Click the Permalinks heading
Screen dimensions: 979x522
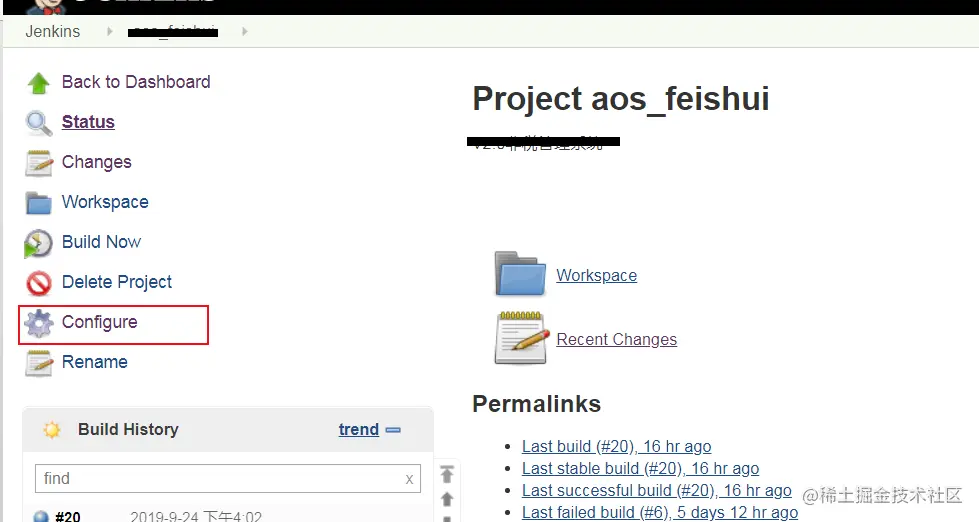click(536, 404)
